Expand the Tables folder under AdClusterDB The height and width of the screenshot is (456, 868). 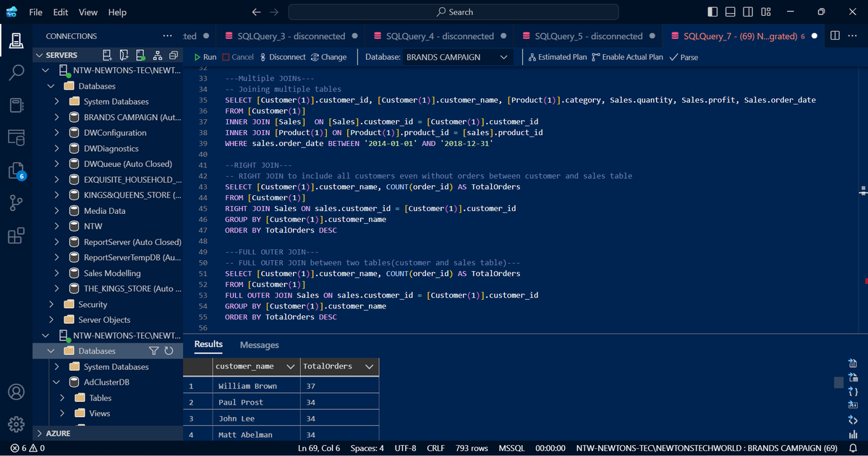click(62, 398)
